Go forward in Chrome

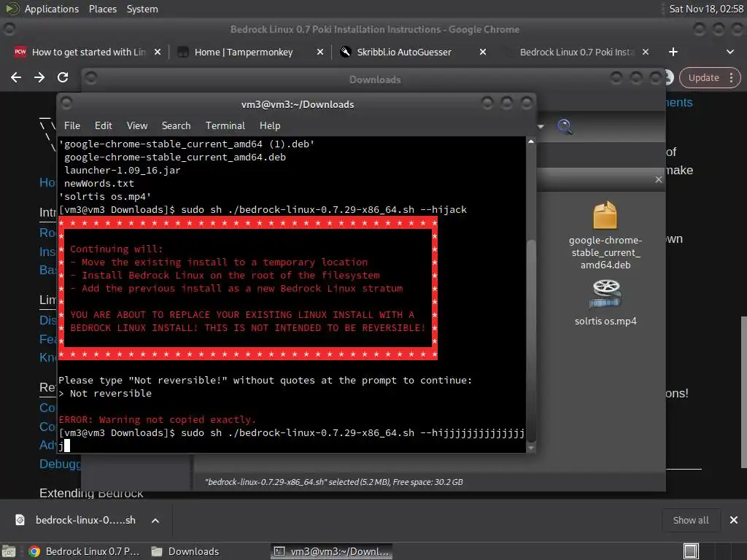click(x=39, y=77)
